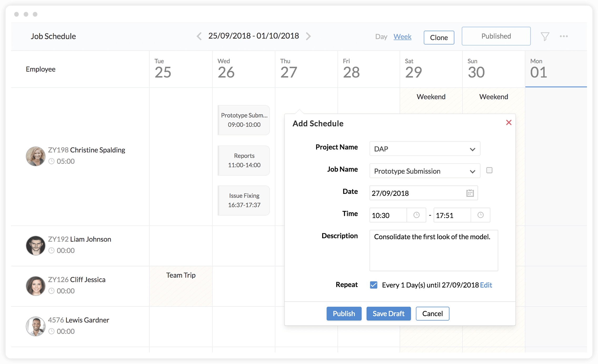Click the Edit repeat link
598x364 pixels.
486,285
